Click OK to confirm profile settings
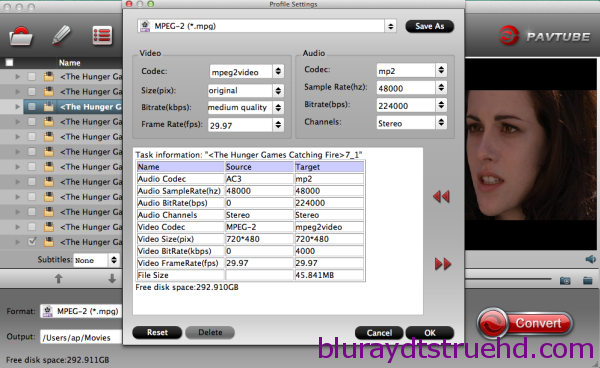 click(430, 333)
